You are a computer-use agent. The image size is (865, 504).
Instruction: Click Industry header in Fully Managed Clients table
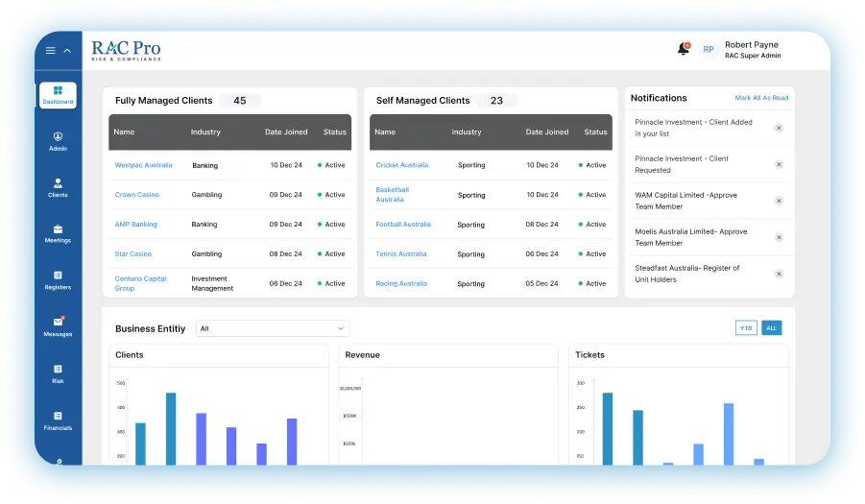(x=205, y=132)
